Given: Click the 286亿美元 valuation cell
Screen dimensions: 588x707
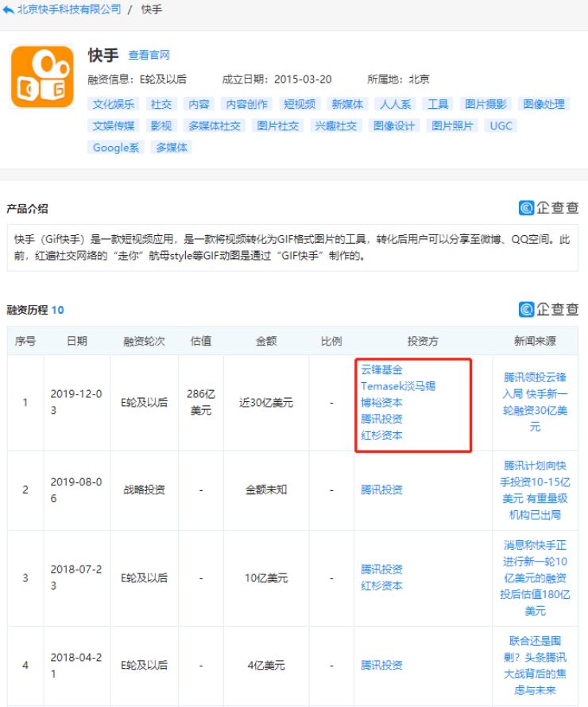Looking at the screenshot, I should click(201, 402).
